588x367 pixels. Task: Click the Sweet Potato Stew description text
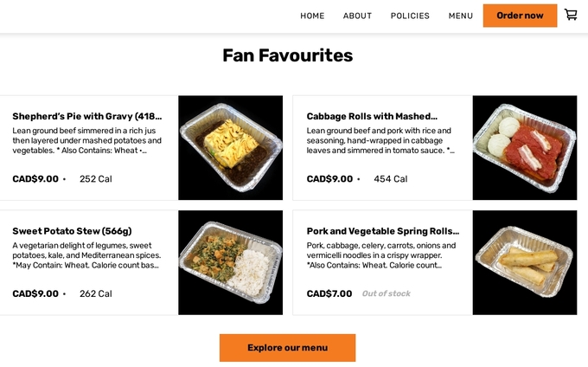click(x=86, y=255)
